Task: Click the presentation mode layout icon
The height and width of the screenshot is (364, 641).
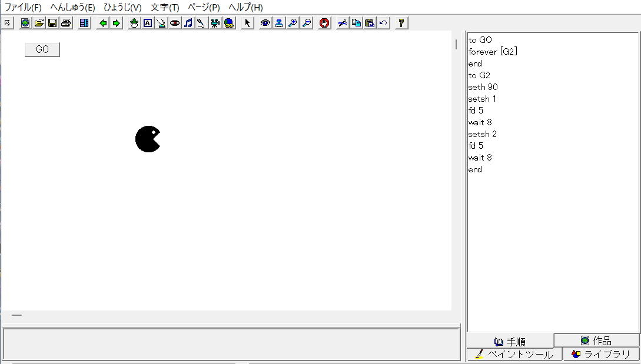Action: pos(84,23)
